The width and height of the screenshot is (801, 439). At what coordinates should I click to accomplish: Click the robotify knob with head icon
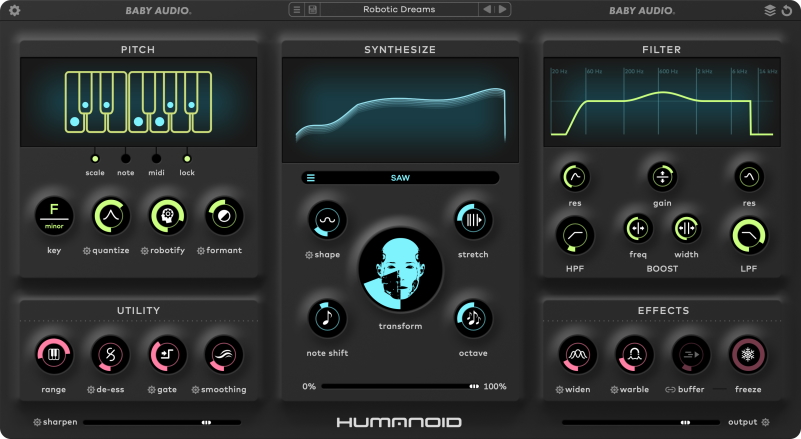168,216
